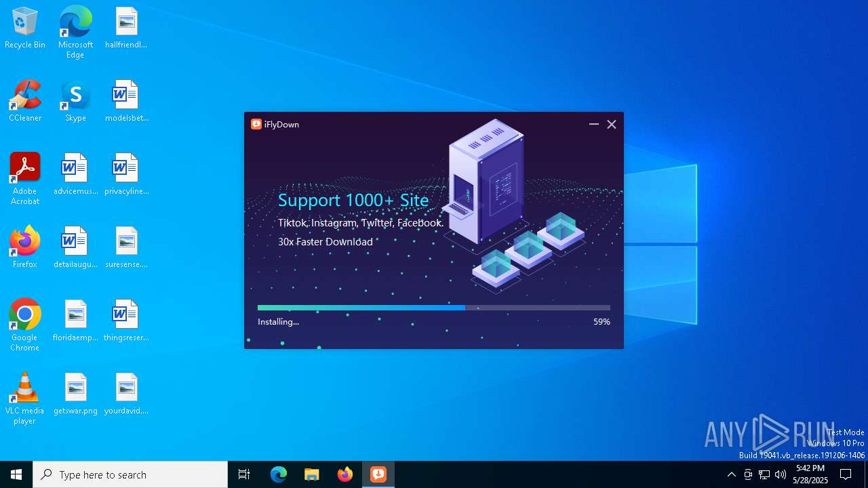Click the iFlyDown logo in installer title

256,124
